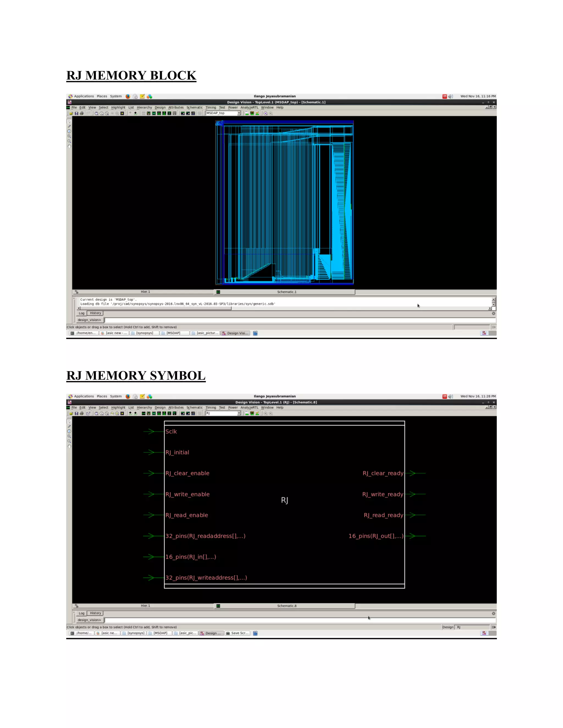Select the arrow pointer tool in the lower window's left sidebar

[69, 421]
